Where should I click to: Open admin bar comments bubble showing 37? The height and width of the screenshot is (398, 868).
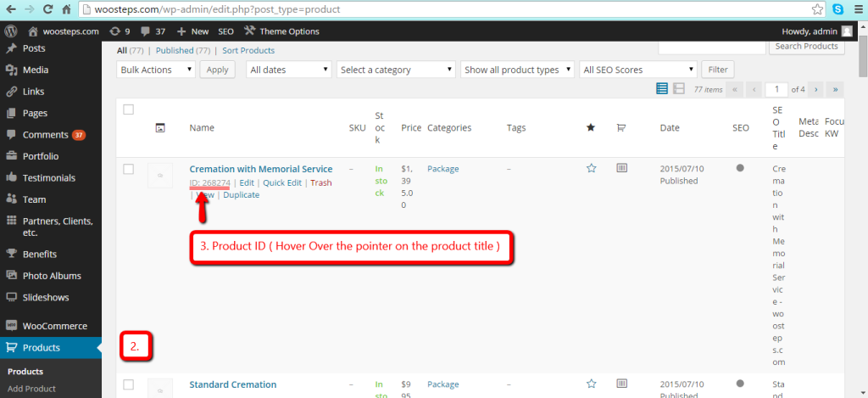coord(146,31)
